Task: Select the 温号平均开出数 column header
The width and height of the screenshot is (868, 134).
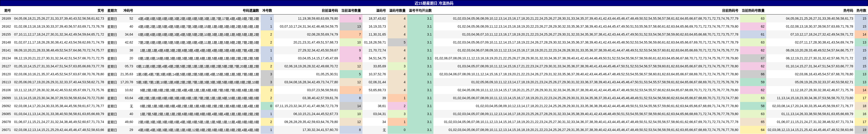Action: click(x=420, y=11)
